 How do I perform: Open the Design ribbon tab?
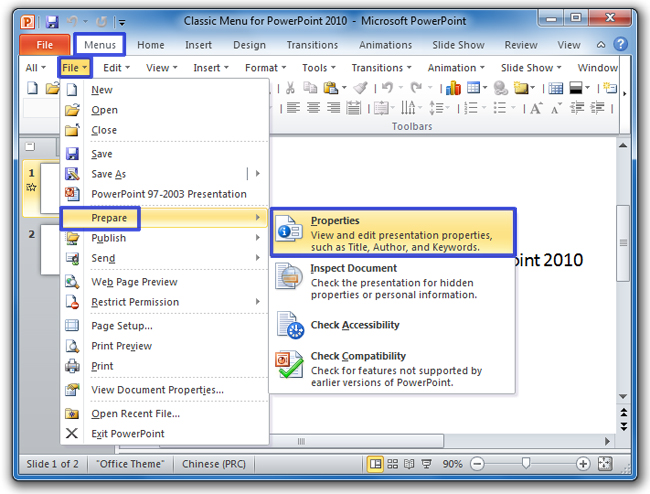[249, 45]
